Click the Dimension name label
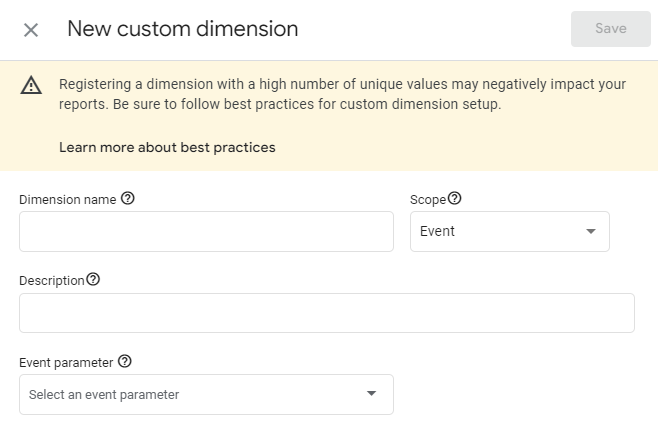658x435 pixels. (68, 199)
